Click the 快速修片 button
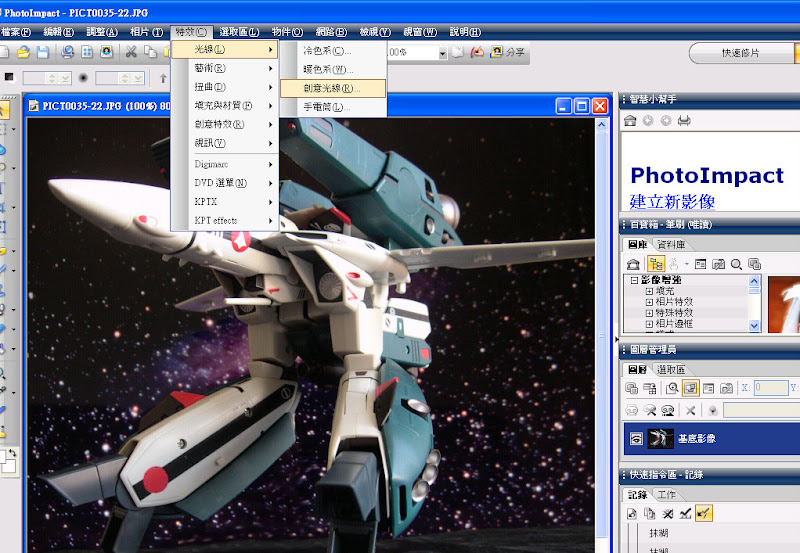This screenshot has width=800, height=553. click(x=741, y=53)
